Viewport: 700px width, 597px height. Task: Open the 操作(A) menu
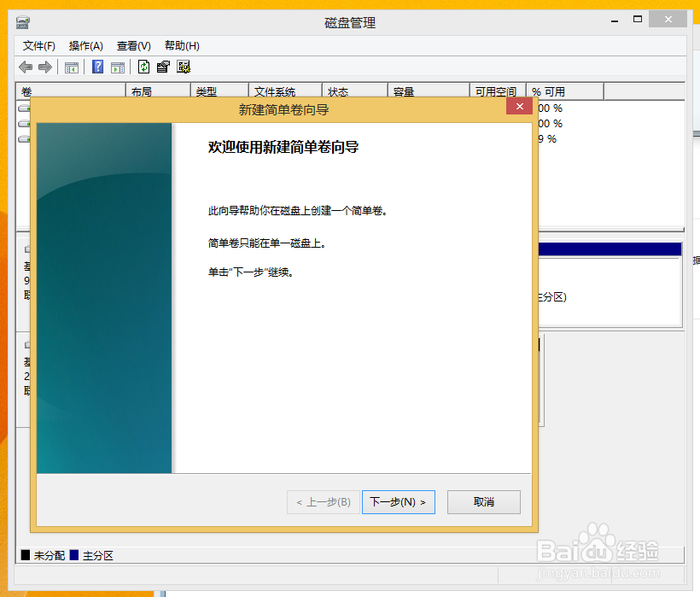click(85, 45)
